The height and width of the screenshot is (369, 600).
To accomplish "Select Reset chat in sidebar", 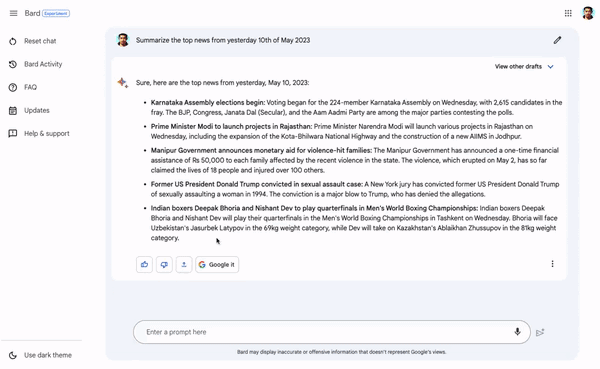I will pyautogui.click(x=33, y=41).
